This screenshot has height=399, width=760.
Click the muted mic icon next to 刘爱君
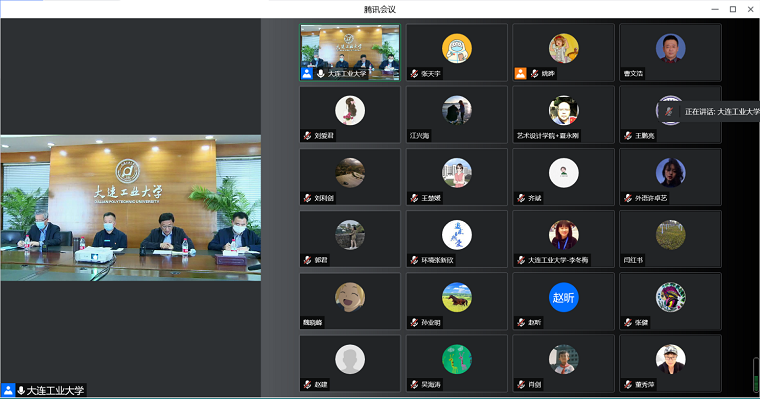pyautogui.click(x=307, y=136)
